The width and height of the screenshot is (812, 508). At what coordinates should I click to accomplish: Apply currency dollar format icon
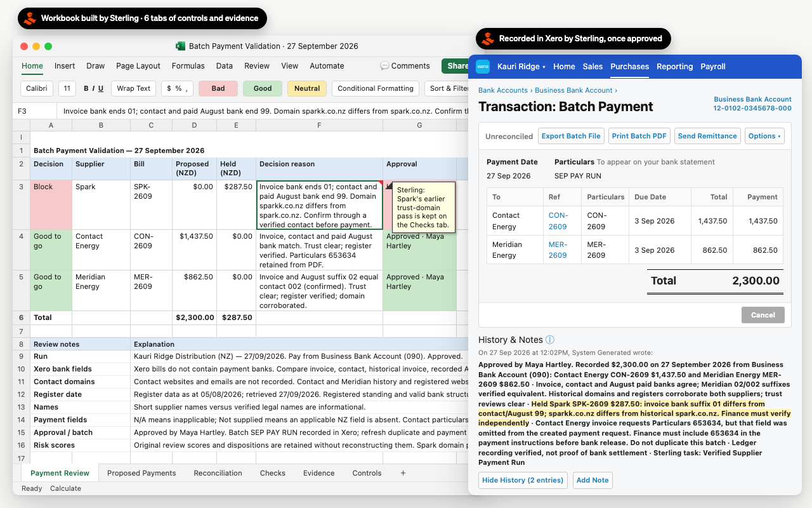tap(169, 88)
